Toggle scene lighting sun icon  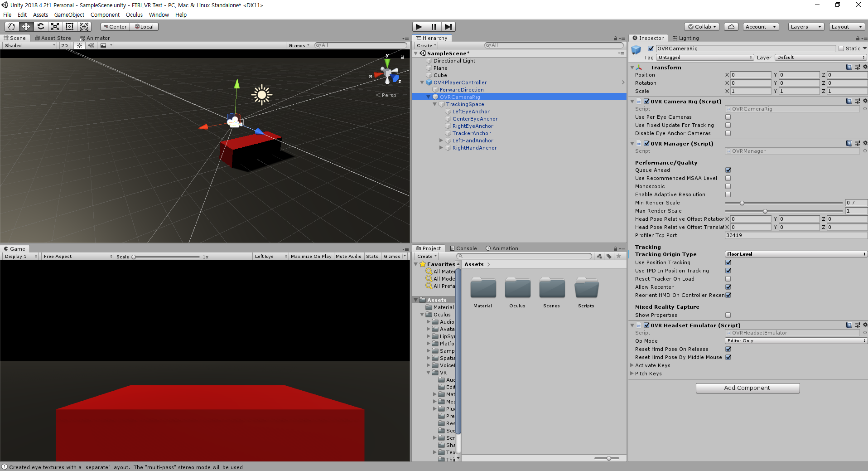click(80, 45)
